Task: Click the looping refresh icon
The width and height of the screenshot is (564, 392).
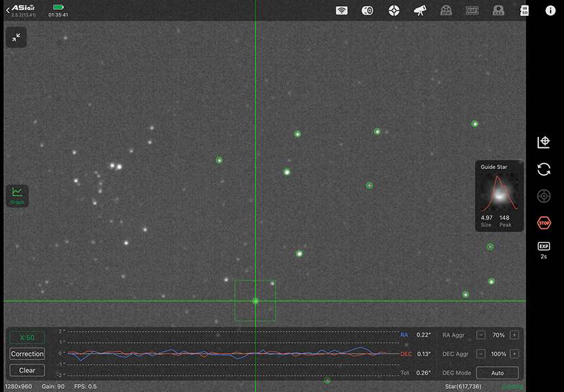Action: point(543,169)
